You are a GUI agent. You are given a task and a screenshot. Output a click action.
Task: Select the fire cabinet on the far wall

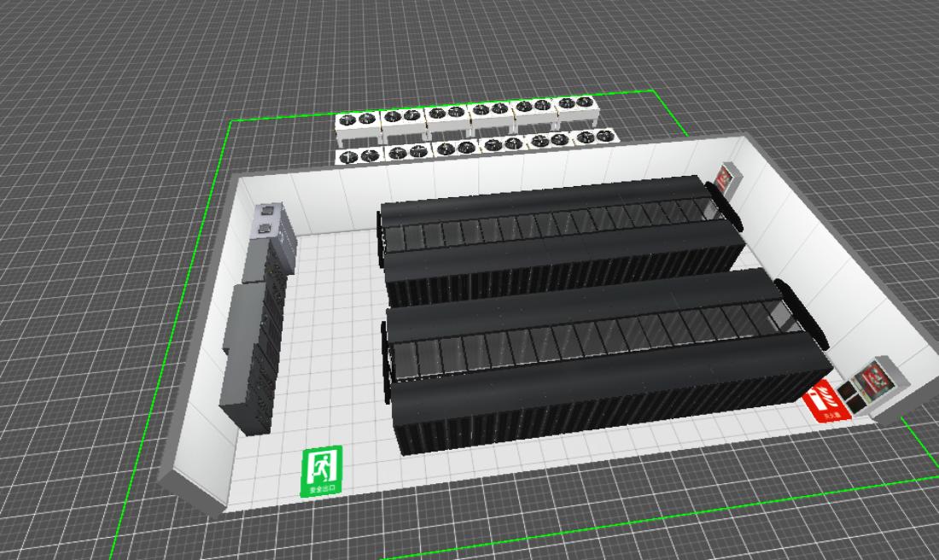(x=726, y=178)
